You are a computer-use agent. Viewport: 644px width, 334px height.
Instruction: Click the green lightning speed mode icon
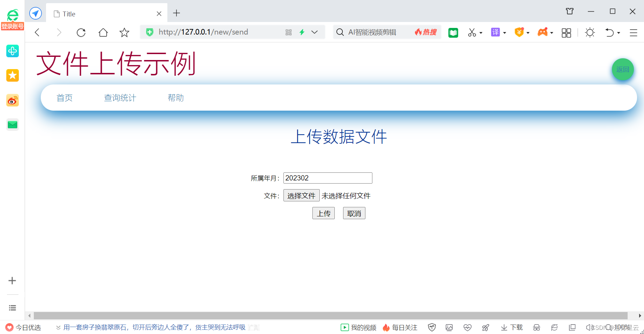pyautogui.click(x=302, y=32)
